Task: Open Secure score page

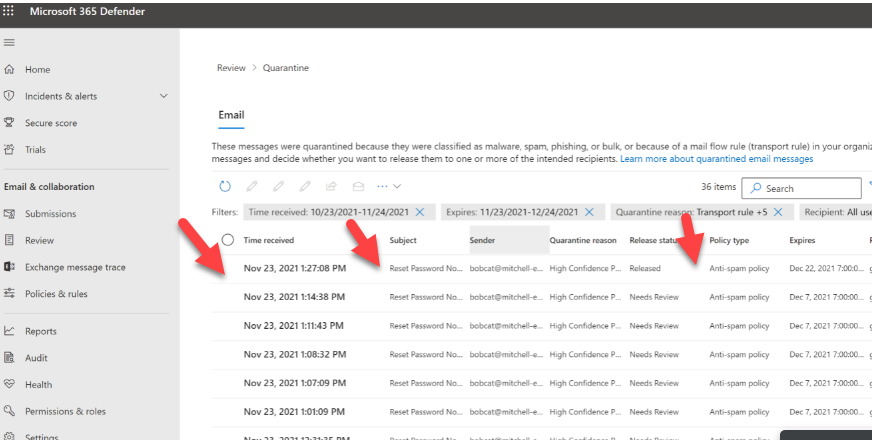Action: (51, 123)
